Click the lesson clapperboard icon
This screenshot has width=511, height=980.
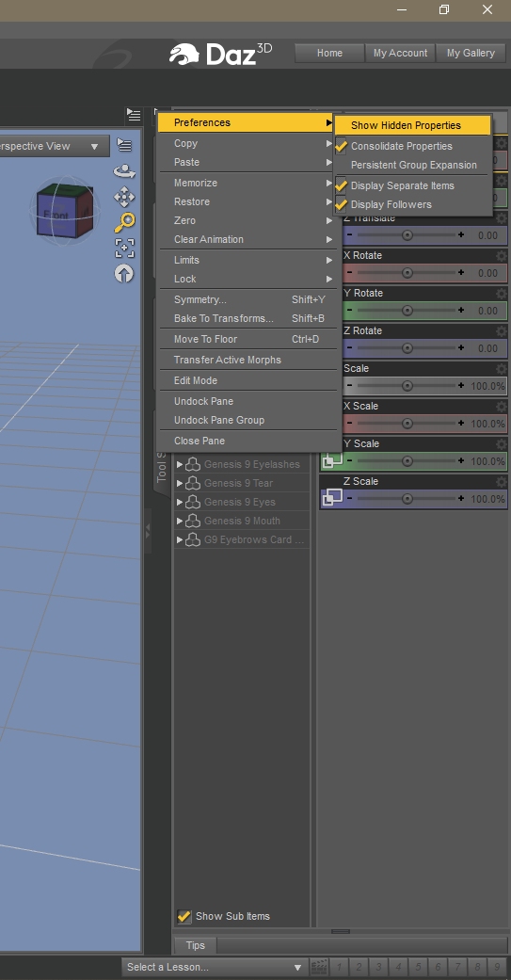[x=319, y=966]
